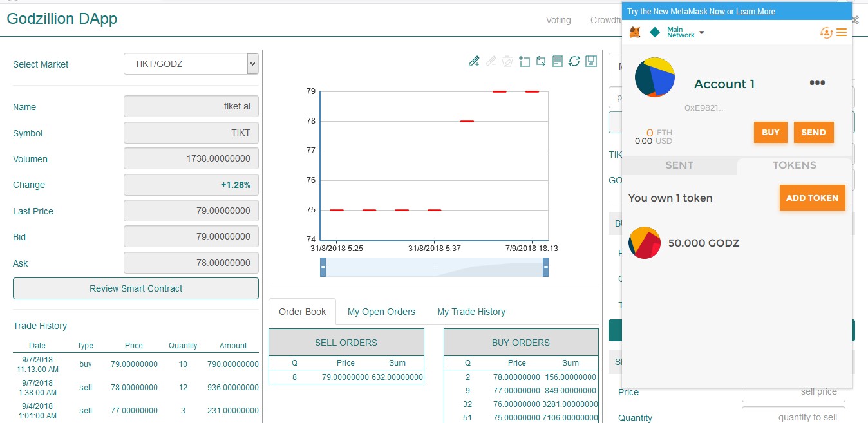868x423 pixels.
Task: Click buy order sum 849.00000000
Action: 572,390
